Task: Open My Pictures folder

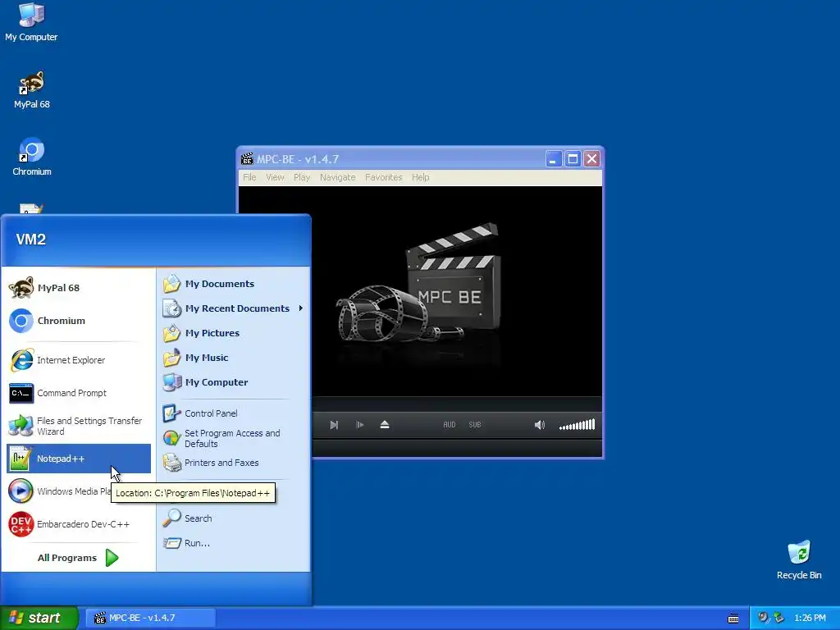Action: 233,333
